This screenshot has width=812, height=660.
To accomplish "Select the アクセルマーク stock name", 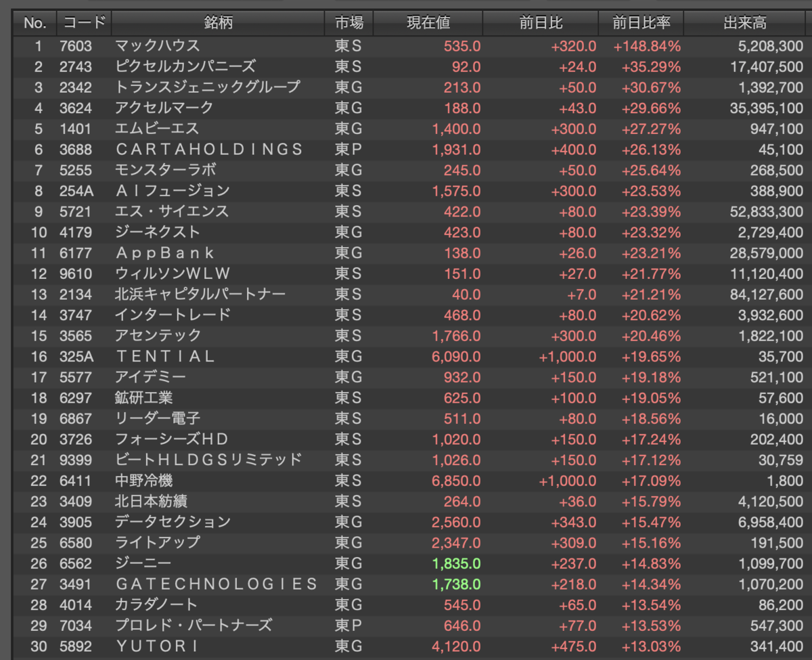I will pyautogui.click(x=164, y=108).
